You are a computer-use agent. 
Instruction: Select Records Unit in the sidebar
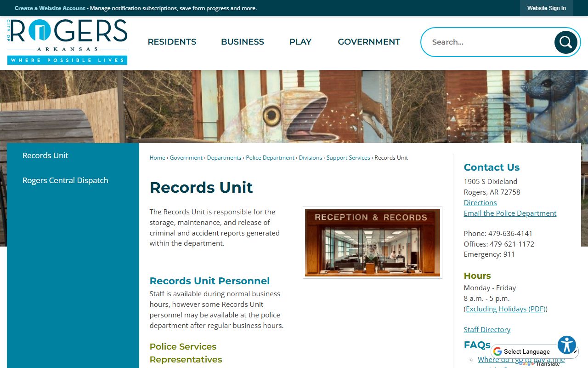(45, 155)
